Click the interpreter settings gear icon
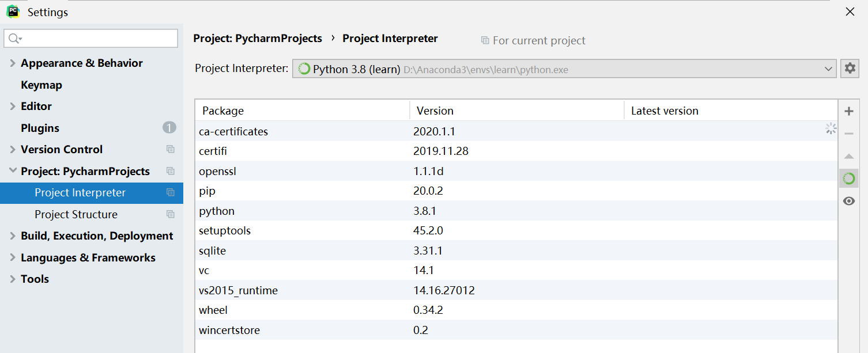This screenshot has width=868, height=353. [850, 69]
